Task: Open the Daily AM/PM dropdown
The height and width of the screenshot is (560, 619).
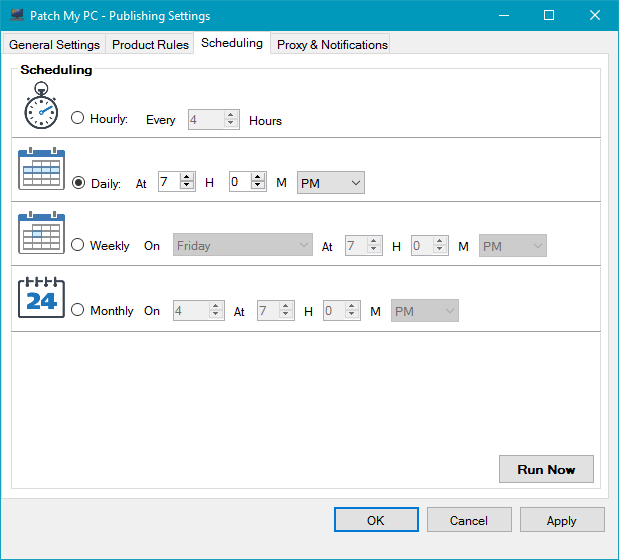Action: (331, 183)
